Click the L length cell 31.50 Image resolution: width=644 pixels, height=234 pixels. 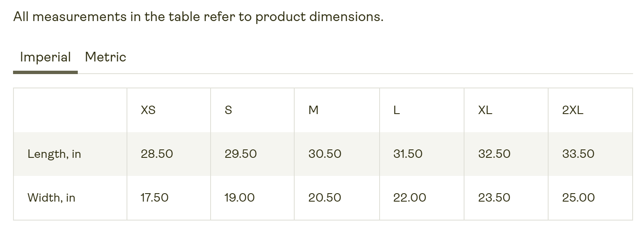click(x=408, y=154)
